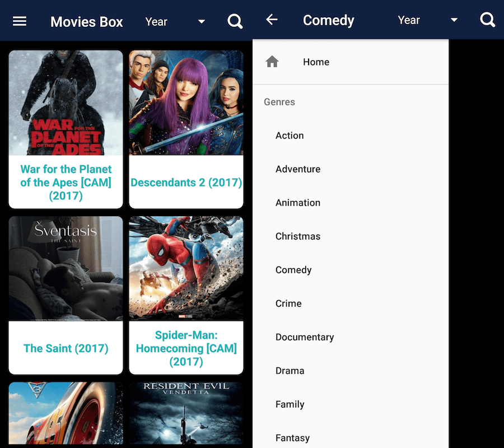Choose the Action genre
Image resolution: width=504 pixels, height=448 pixels.
(351, 136)
